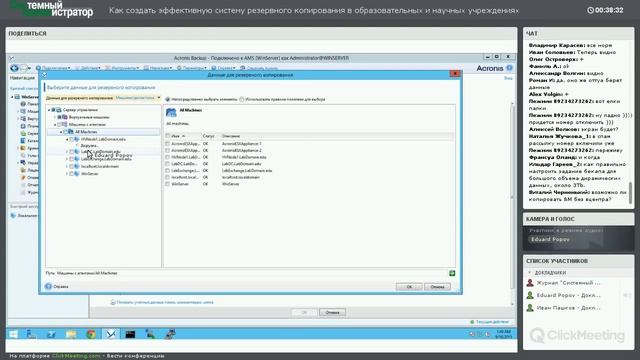Open the Действия menu

(x=88, y=68)
